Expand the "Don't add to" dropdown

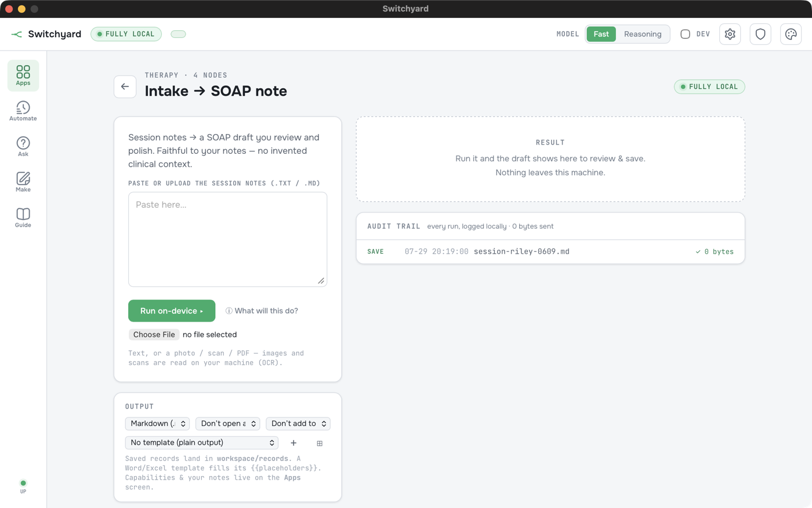[x=298, y=424]
